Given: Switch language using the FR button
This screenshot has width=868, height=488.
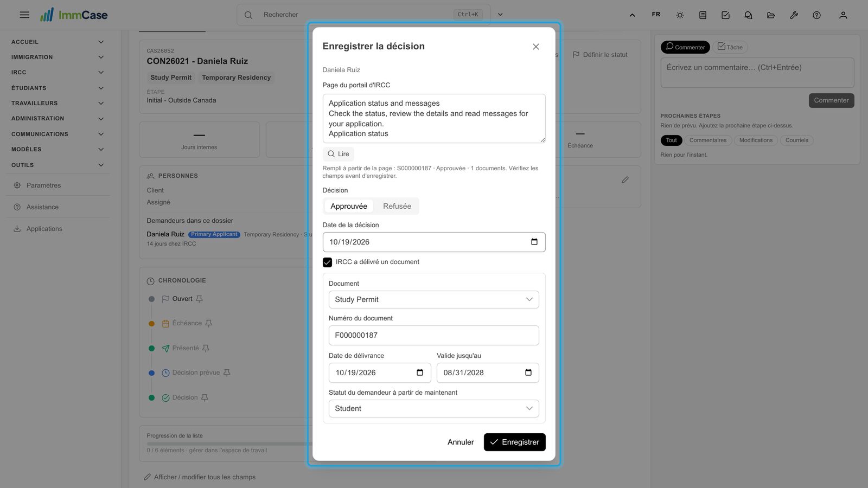Looking at the screenshot, I should point(656,15).
